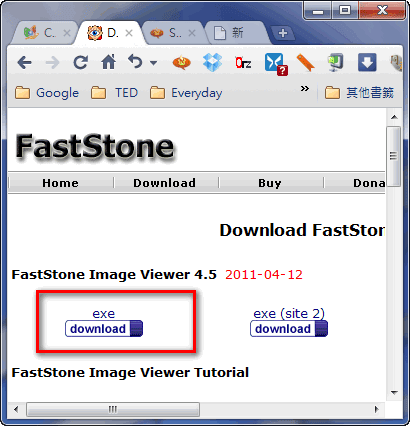Image resolution: width=410 pixels, height=426 pixels.
Task: Go back with the browser back arrow
Action: click(x=25, y=62)
